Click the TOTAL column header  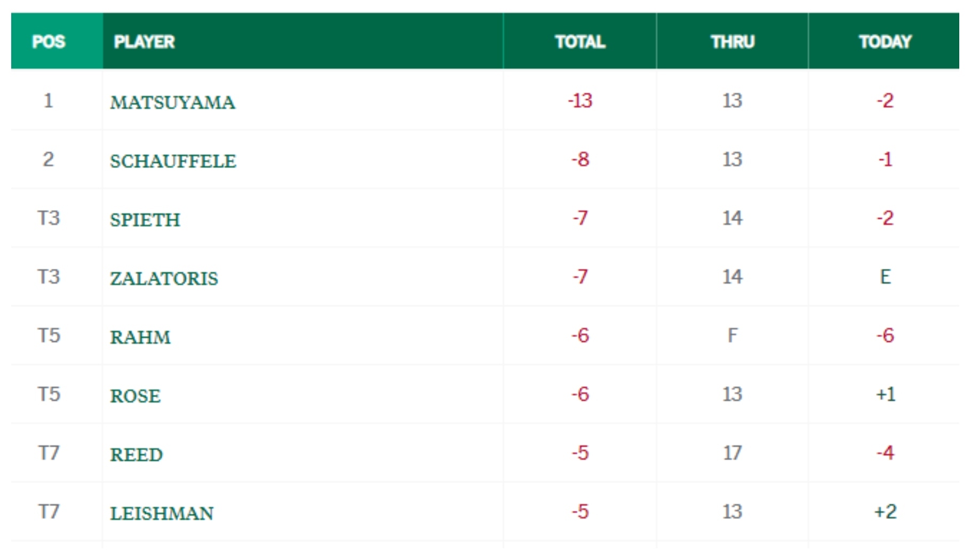580,42
